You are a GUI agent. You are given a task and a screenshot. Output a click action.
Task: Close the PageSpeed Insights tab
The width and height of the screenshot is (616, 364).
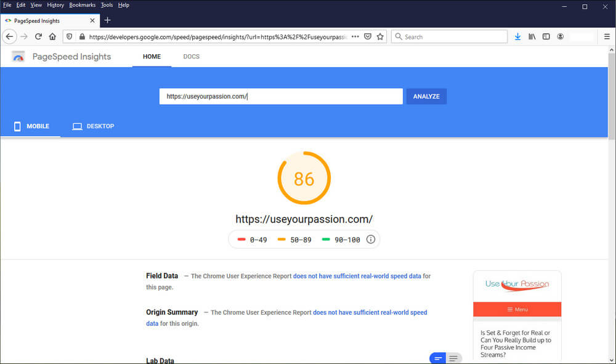click(x=92, y=20)
